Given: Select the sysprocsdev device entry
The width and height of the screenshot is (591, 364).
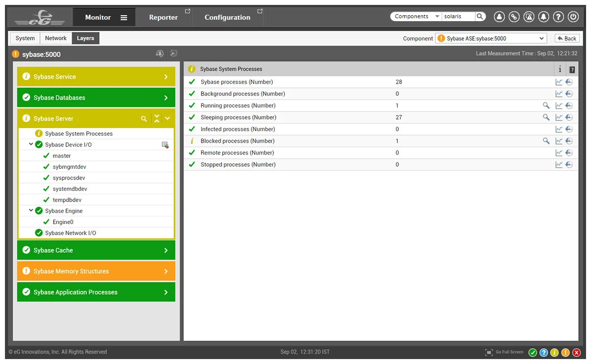Looking at the screenshot, I should [x=69, y=178].
